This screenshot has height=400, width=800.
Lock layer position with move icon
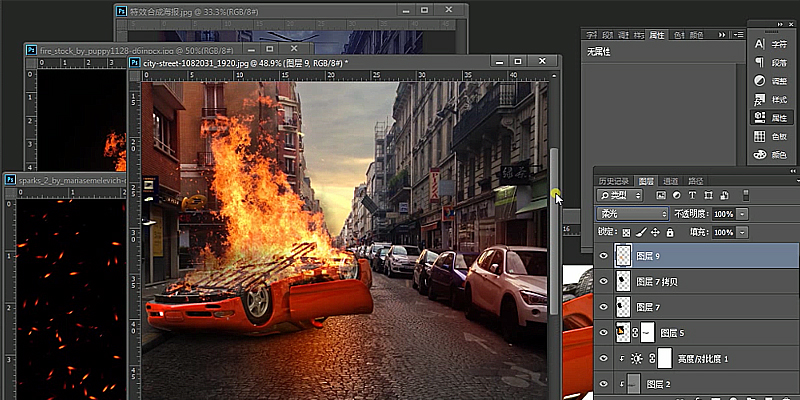[x=656, y=232]
